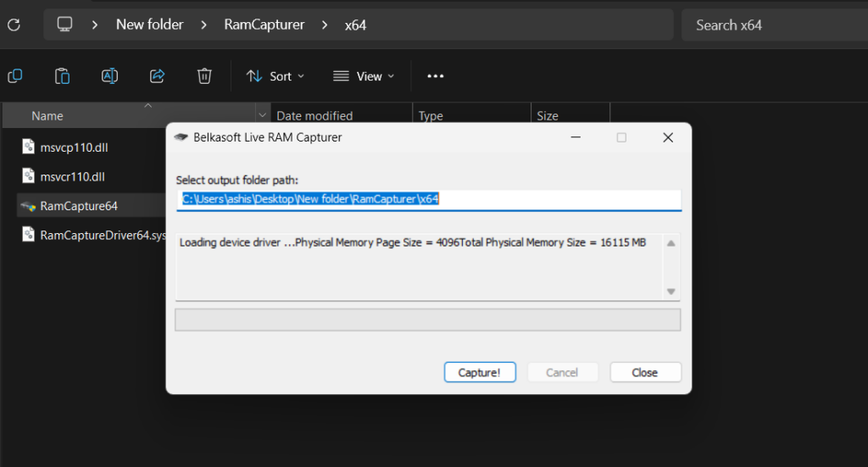Go to RamCapturer breadcrumb

point(264,25)
